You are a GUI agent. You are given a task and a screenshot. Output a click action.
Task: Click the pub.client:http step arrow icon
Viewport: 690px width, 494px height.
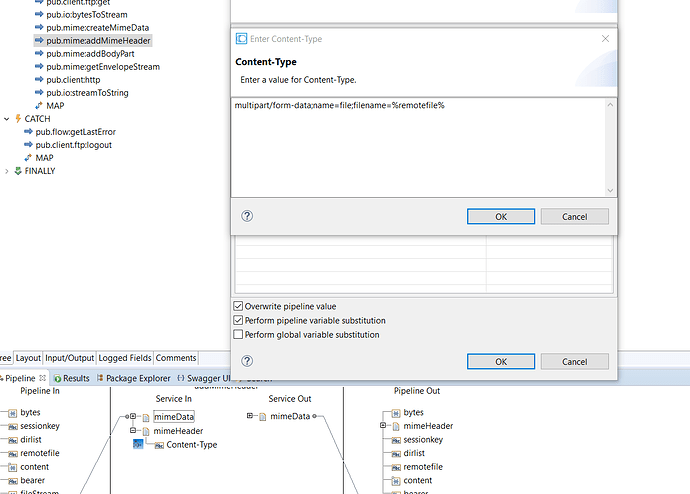(39, 80)
